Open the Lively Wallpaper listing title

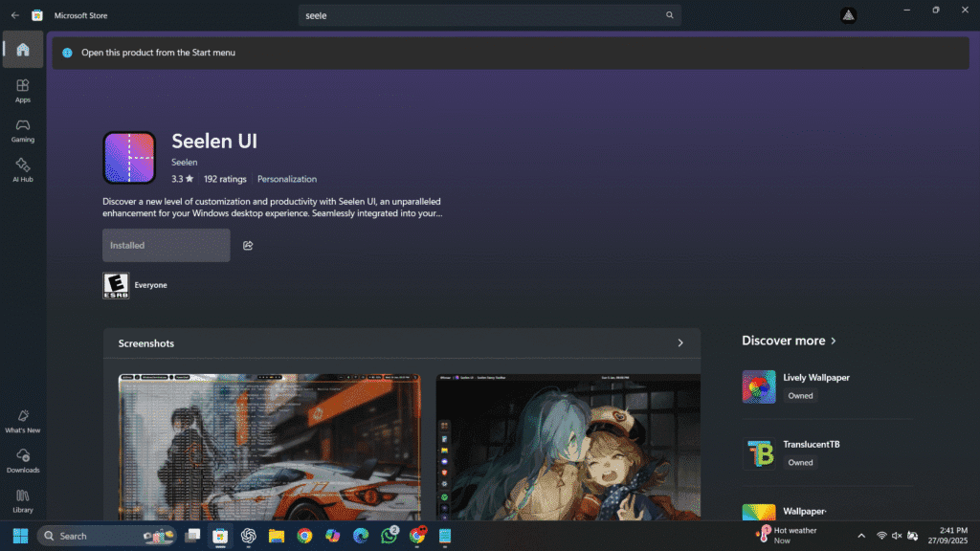(x=816, y=378)
